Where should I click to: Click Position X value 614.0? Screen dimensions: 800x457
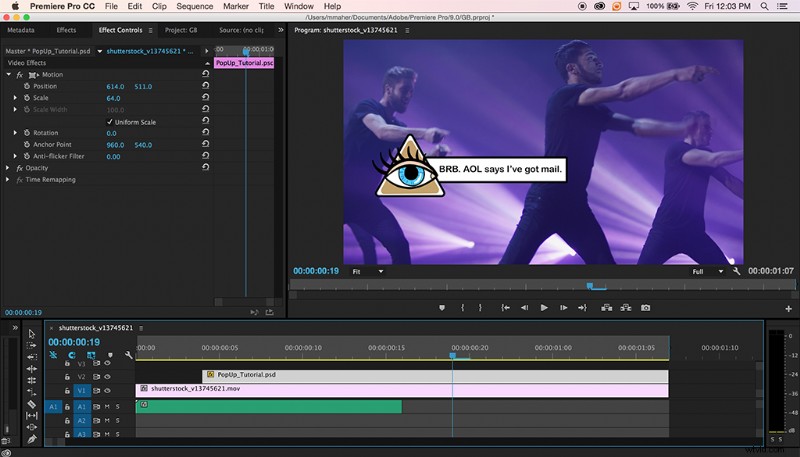click(x=115, y=87)
